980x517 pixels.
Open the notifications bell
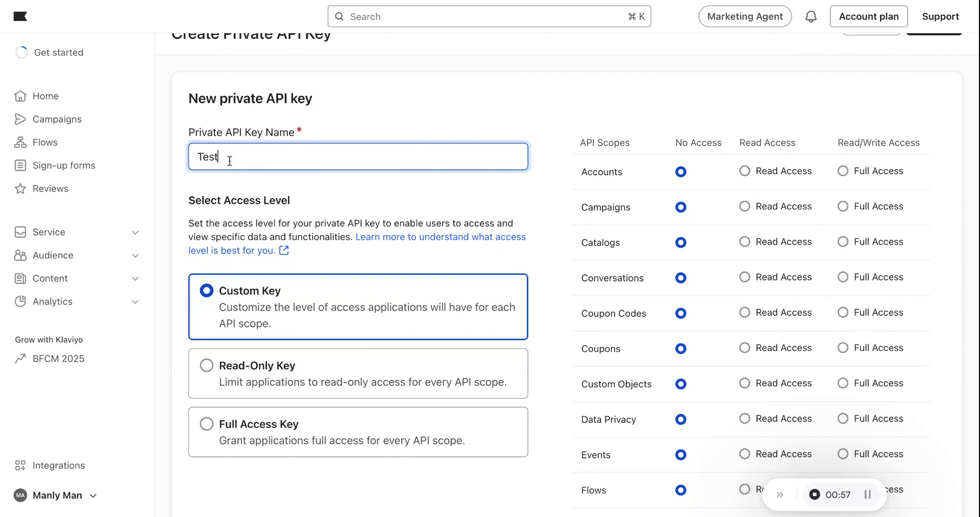pos(811,16)
